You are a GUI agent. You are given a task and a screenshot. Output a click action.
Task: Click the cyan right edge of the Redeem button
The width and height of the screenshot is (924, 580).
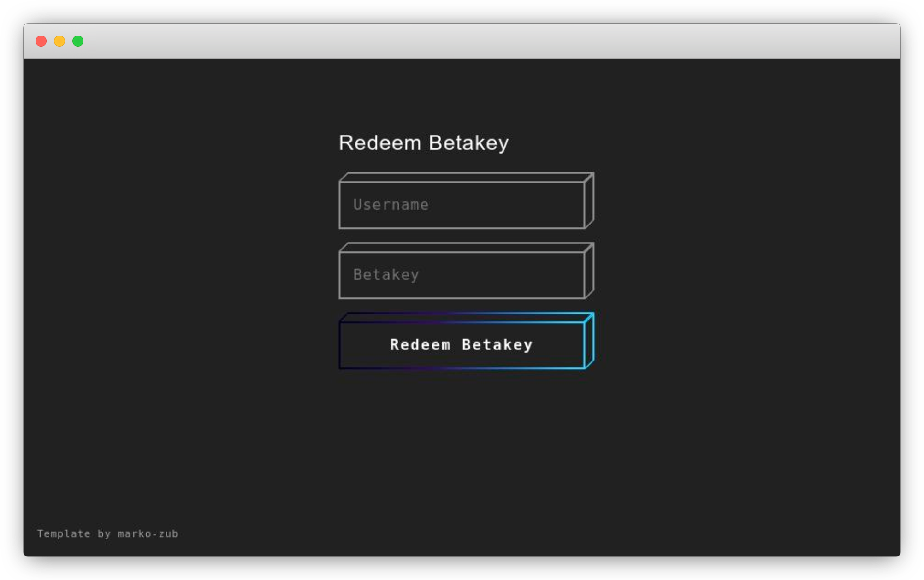589,340
